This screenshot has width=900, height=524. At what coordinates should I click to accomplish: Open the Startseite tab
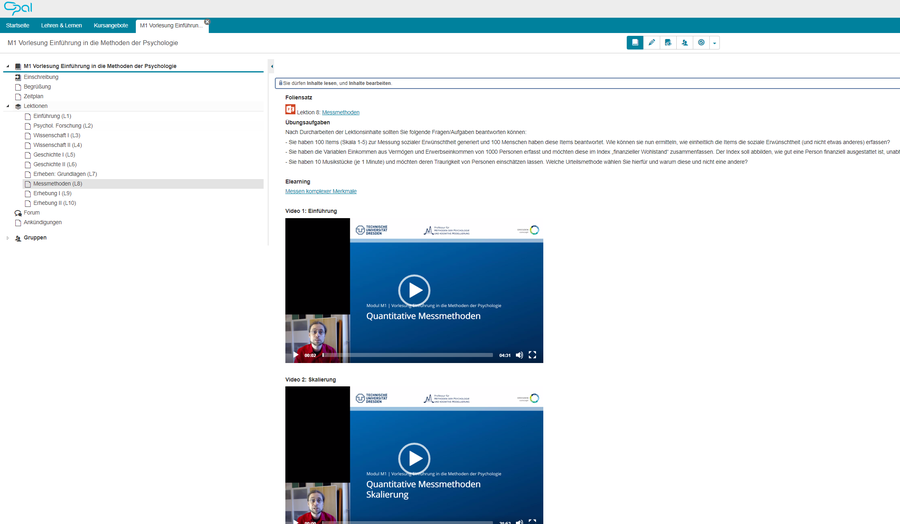pyautogui.click(x=17, y=25)
